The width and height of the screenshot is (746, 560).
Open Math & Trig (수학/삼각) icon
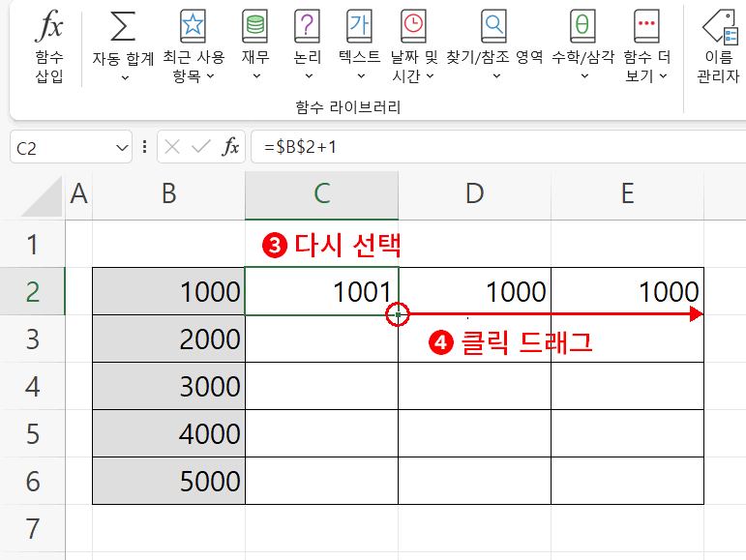pyautogui.click(x=582, y=26)
